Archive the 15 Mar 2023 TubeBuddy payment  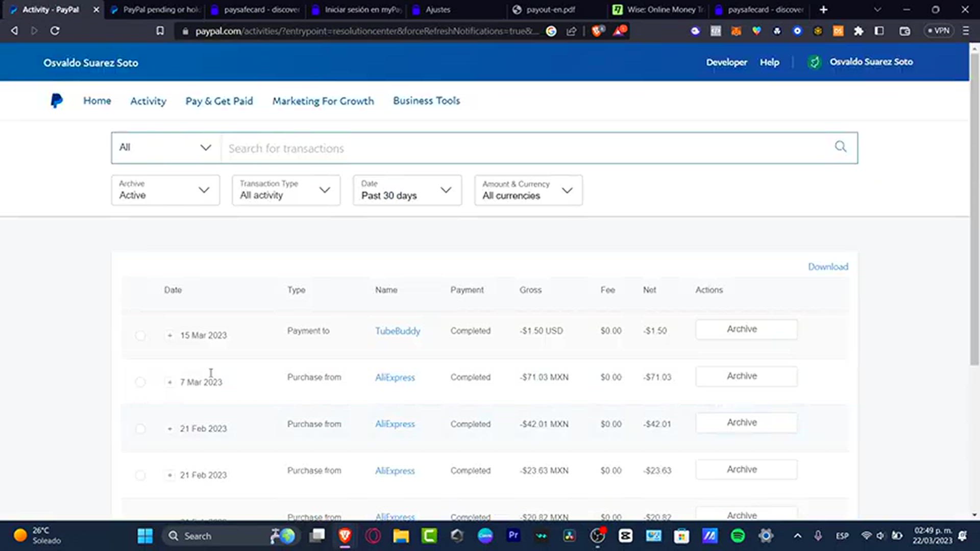tap(746, 329)
